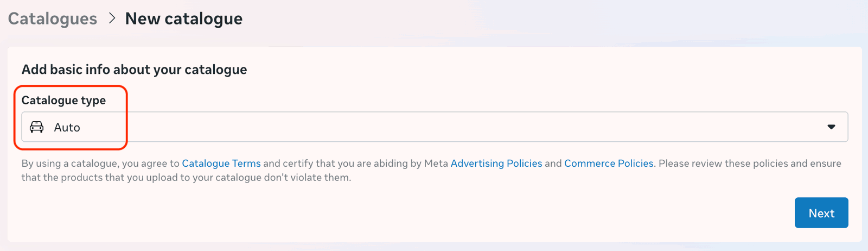Click the word Meta in the disclaimer
This screenshot has width=868, height=251.
436,164
